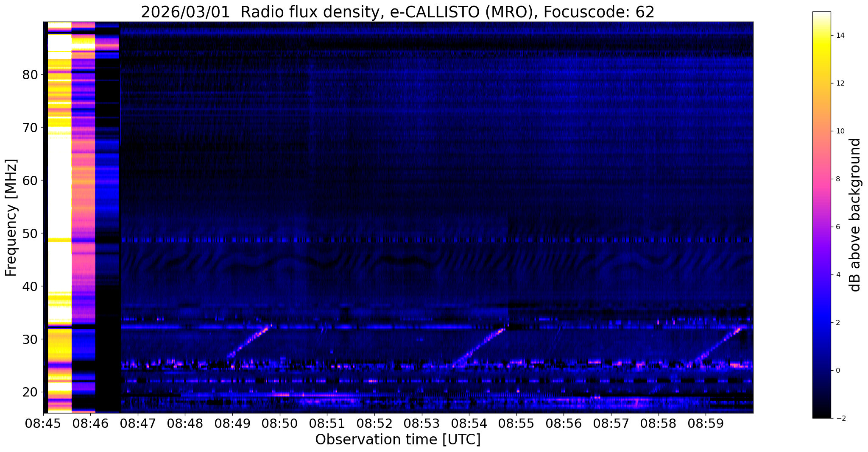
Task: Click the 08:58 time tick label
Action: [659, 423]
